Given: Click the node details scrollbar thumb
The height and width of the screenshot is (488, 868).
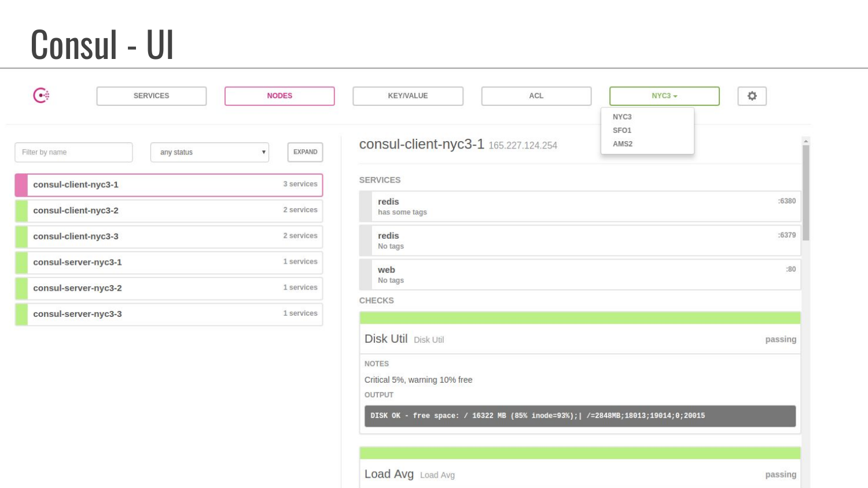Looking at the screenshot, I should tap(806, 193).
